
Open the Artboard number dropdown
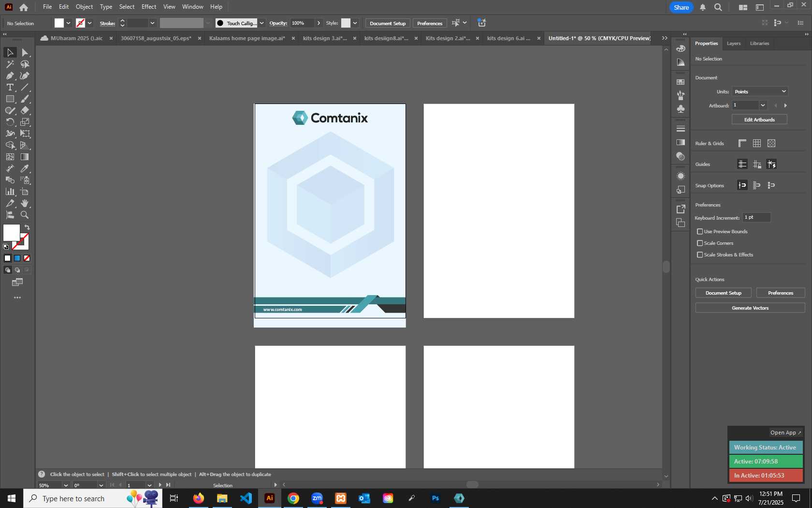(x=763, y=105)
